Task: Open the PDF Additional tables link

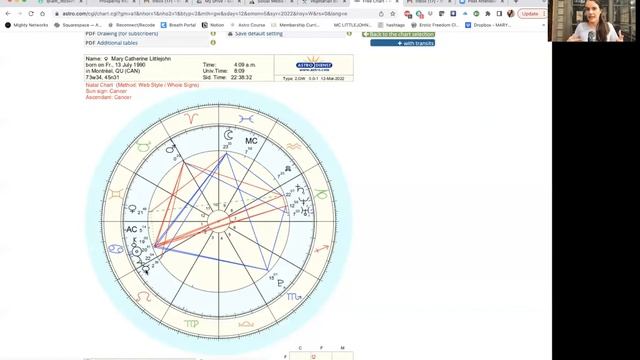Action: point(111,43)
